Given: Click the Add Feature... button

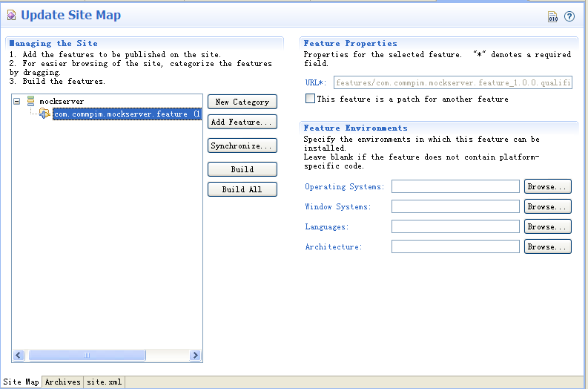Looking at the screenshot, I should [242, 122].
